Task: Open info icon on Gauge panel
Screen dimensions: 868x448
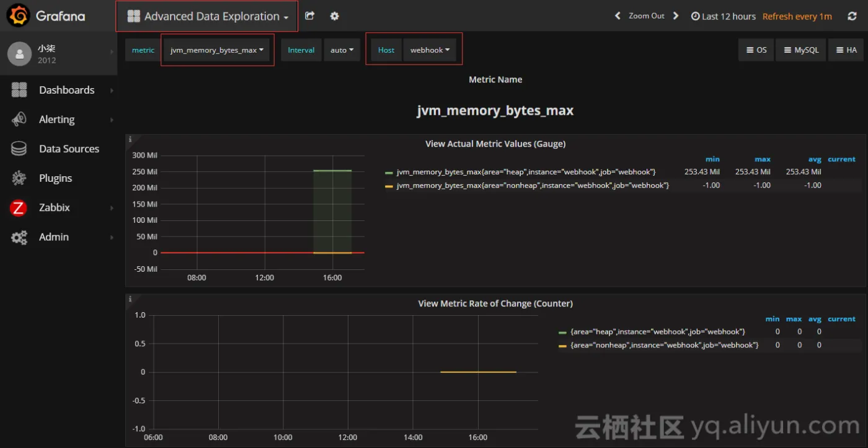Action: [130, 140]
